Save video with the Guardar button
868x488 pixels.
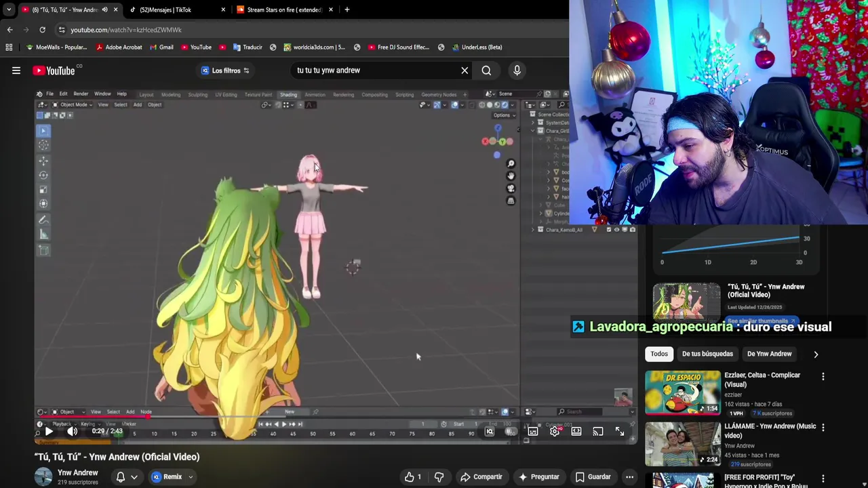[x=593, y=476]
